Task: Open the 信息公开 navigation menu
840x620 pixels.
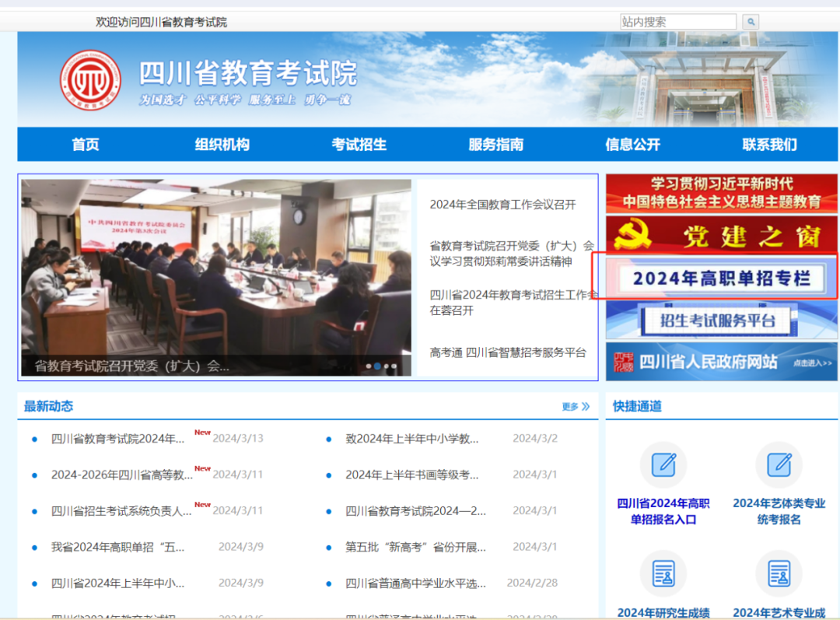Action: (632, 145)
